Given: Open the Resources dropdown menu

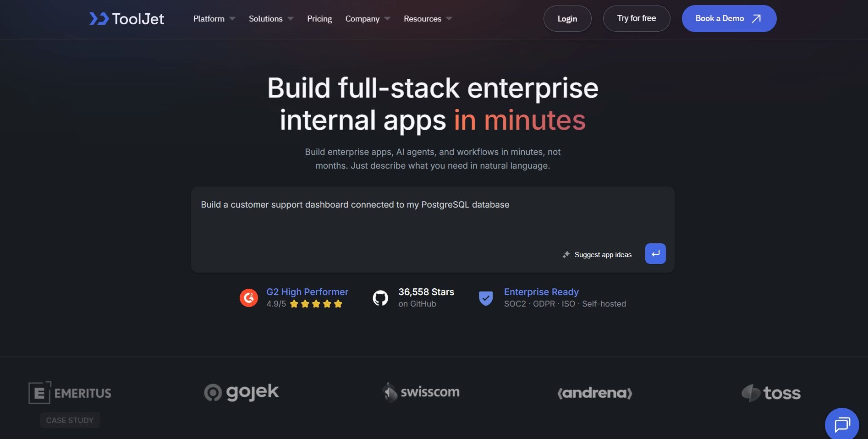Looking at the screenshot, I should 428,19.
